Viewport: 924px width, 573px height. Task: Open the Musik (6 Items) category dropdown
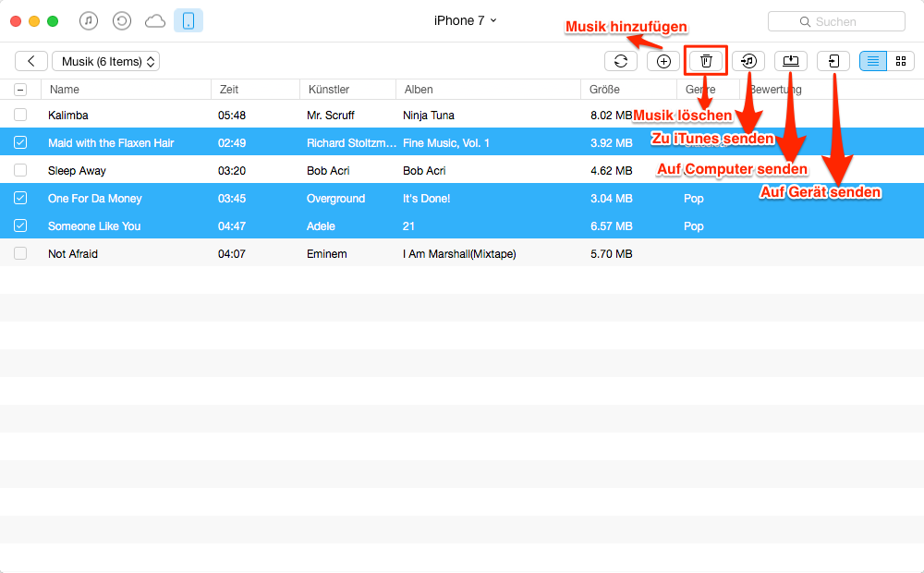(106, 61)
